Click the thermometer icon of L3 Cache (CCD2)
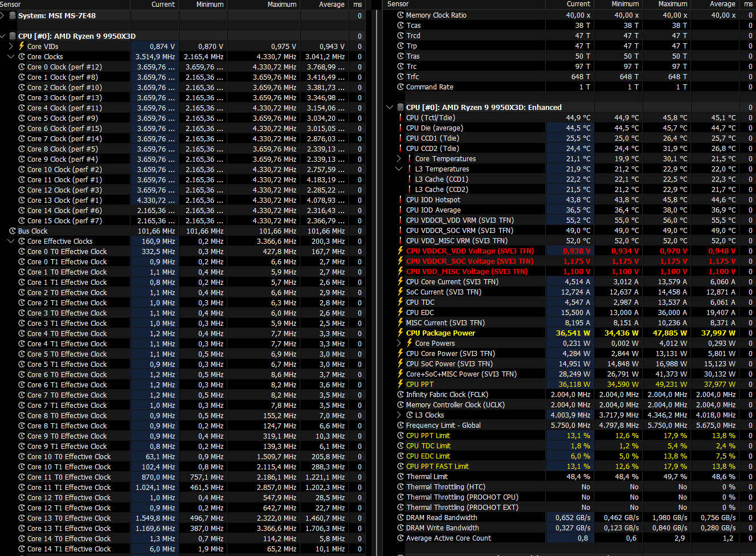The width and height of the screenshot is (756, 556). [x=410, y=189]
